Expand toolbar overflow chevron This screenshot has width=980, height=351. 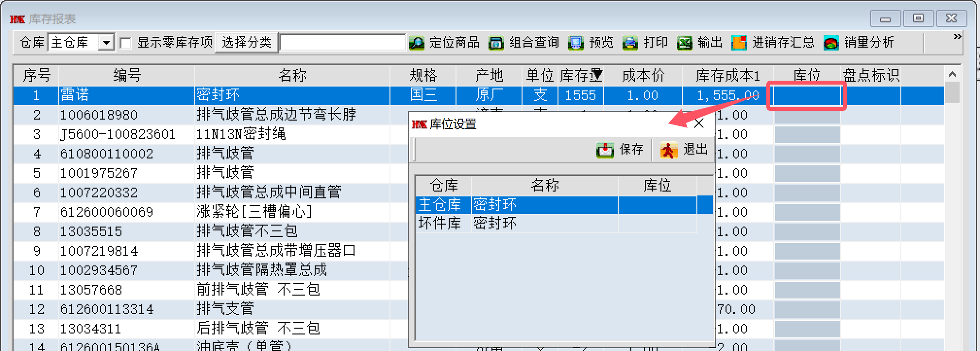tap(957, 37)
